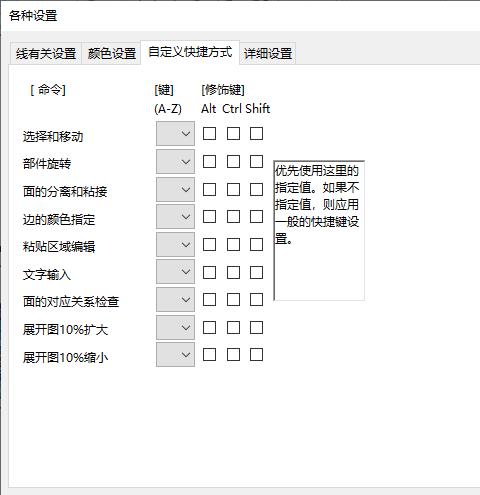Click the priority hint text box

(319, 231)
